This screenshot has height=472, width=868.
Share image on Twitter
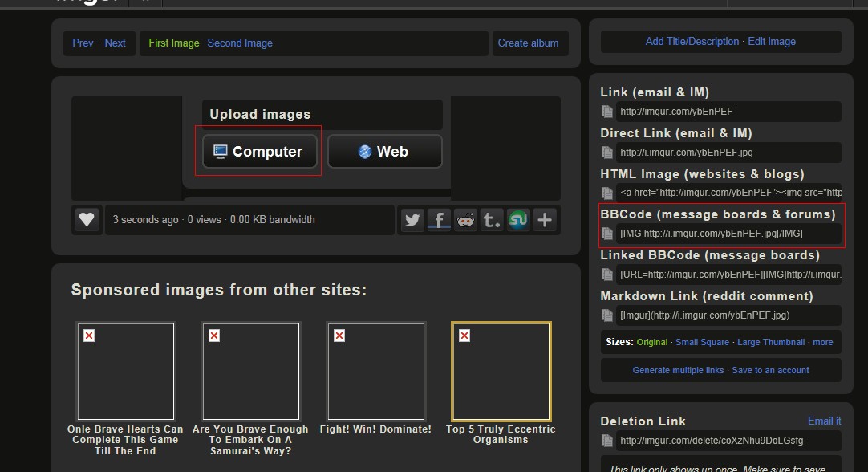412,219
